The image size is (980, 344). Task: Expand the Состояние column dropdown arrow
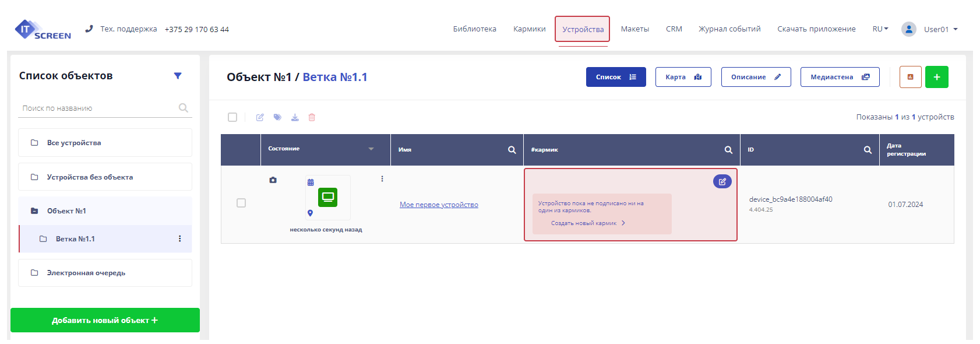pyautogui.click(x=371, y=149)
